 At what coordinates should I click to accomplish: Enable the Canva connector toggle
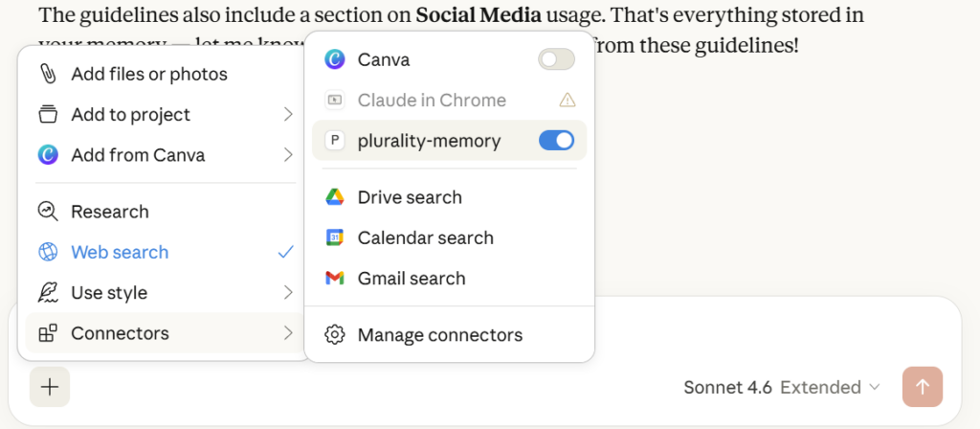click(556, 59)
